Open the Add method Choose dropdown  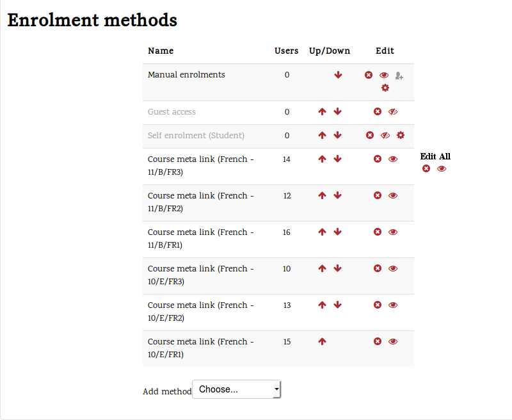236,389
